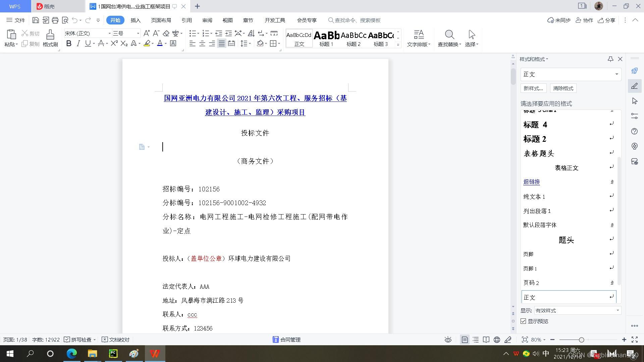
Task: Click the 查找替换 magnifier icon
Action: pyautogui.click(x=449, y=35)
